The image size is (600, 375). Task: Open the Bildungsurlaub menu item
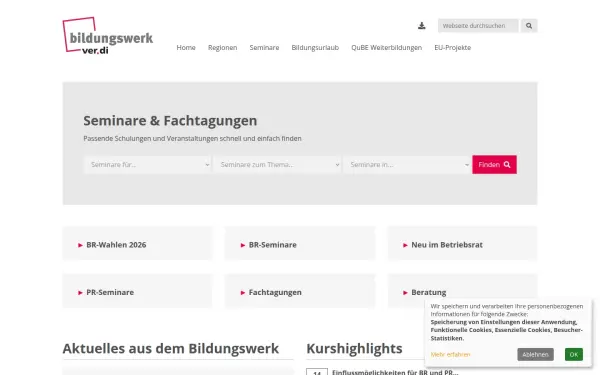[315, 47]
